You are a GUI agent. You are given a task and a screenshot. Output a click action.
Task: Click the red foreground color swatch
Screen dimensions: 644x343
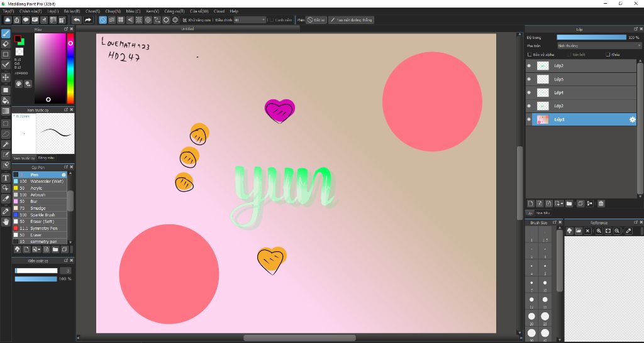(x=18, y=39)
